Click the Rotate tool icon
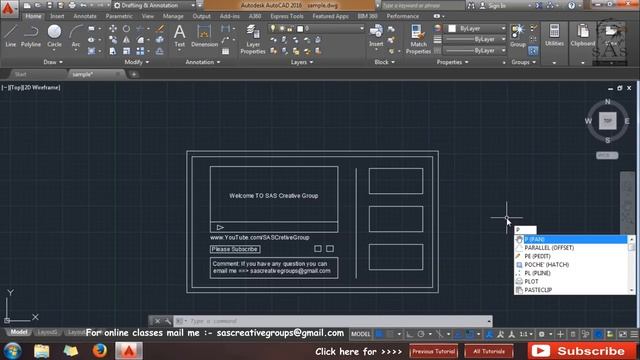 [x=127, y=29]
